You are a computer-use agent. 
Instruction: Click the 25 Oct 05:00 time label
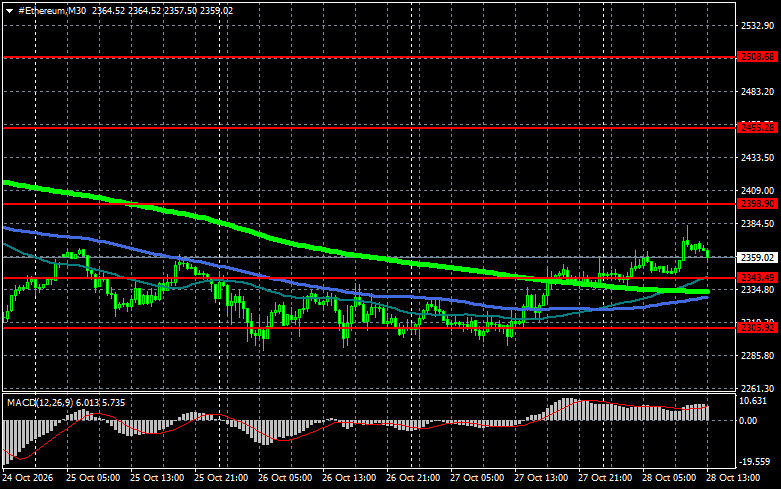(x=93, y=478)
